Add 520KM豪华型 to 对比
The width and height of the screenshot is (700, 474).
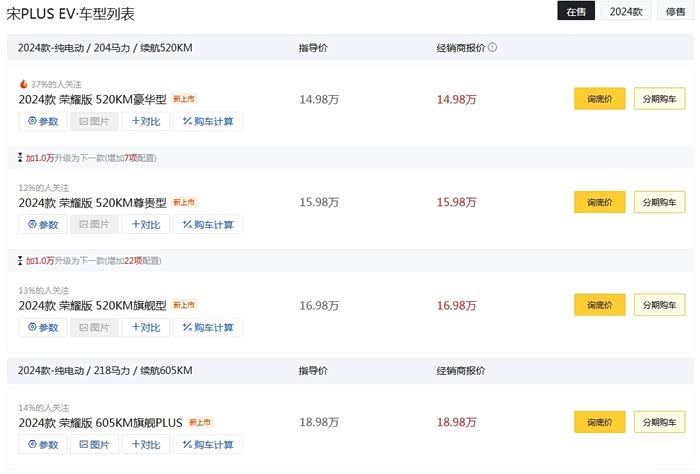coord(146,121)
